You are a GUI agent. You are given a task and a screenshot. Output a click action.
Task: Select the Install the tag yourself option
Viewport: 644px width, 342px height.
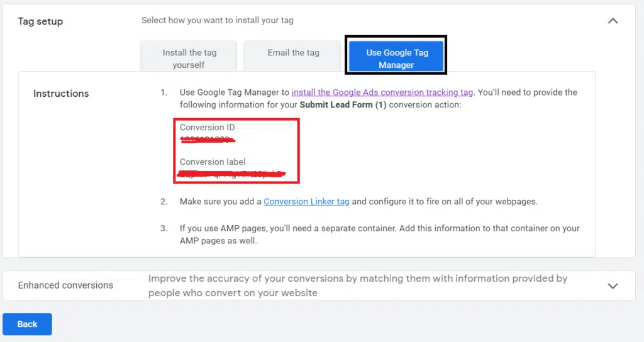189,58
